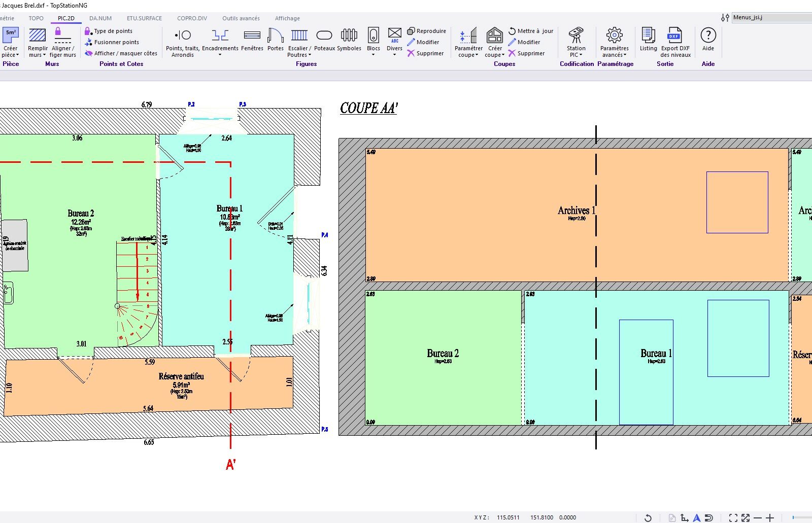The width and height of the screenshot is (812, 523).
Task: Expand Paramètres avancés menu
Action: 614,55
